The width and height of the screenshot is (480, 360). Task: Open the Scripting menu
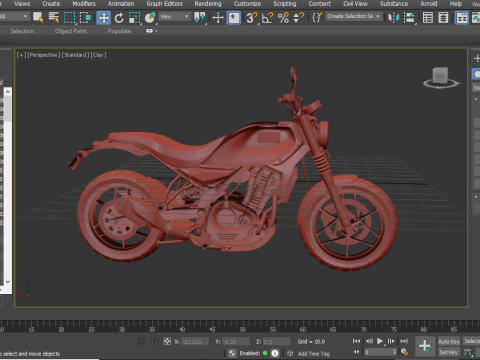tap(285, 4)
